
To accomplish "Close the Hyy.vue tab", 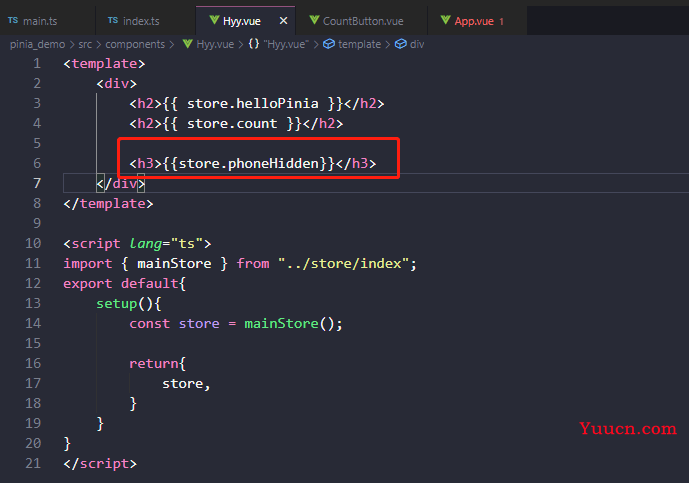I will pos(283,21).
